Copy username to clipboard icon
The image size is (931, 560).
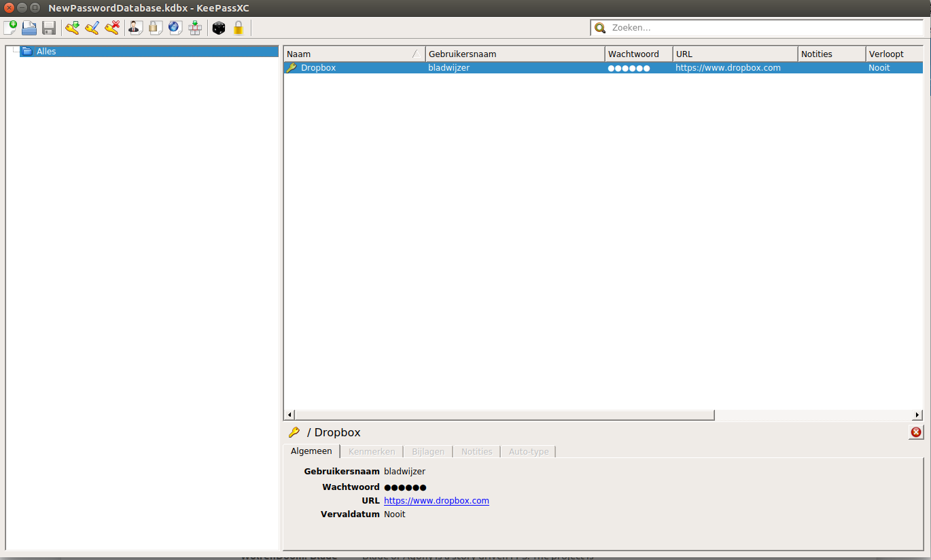pyautogui.click(x=135, y=28)
